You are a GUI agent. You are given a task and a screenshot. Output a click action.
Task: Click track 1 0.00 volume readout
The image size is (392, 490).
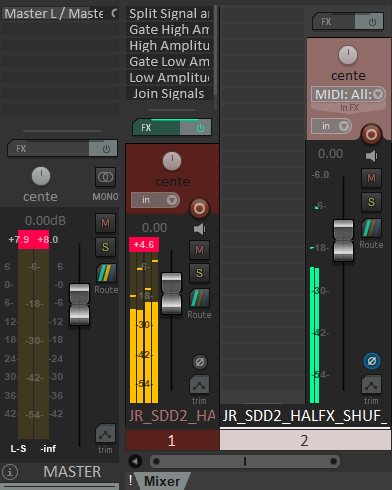pyautogui.click(x=154, y=228)
